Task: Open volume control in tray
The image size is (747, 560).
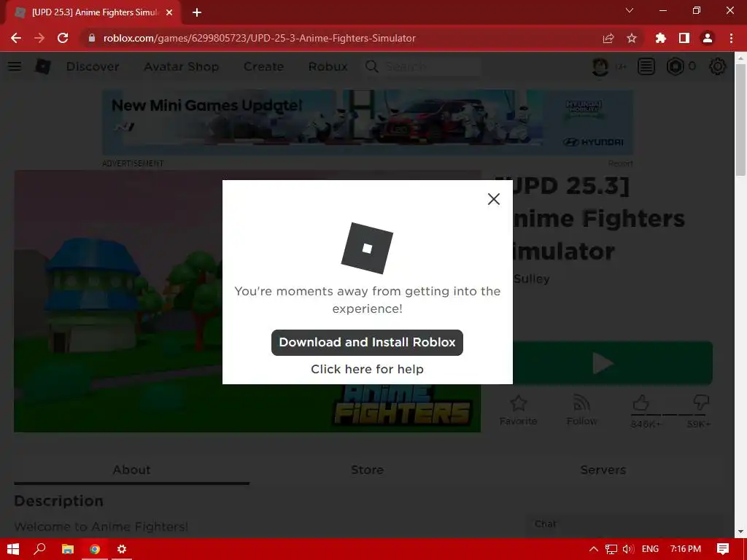Action: (x=628, y=549)
